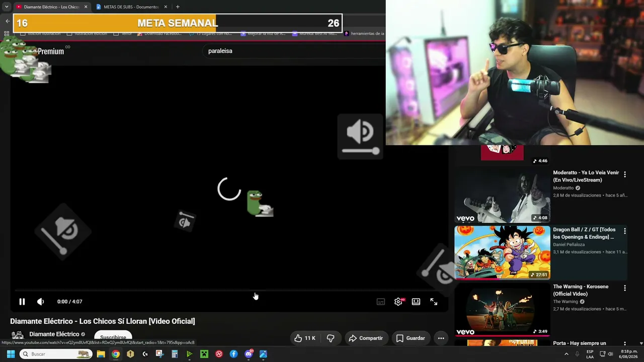Click the taskbar Buscar search box
Viewport: 644px width, 362px height.
pyautogui.click(x=56, y=354)
